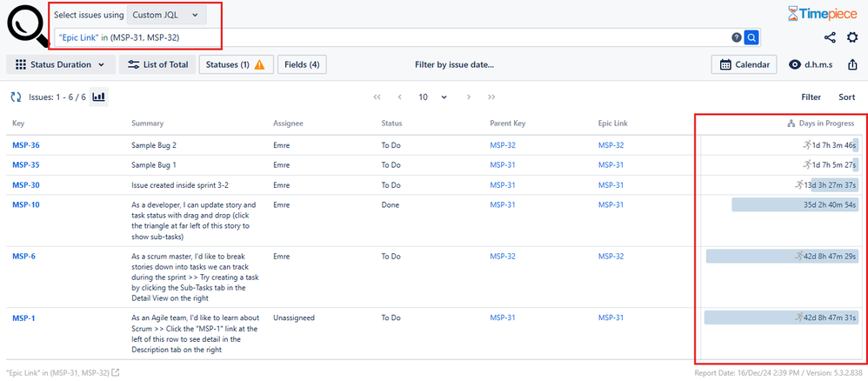This screenshot has width=868, height=381.
Task: Go to the next results page
Action: pos(469,97)
